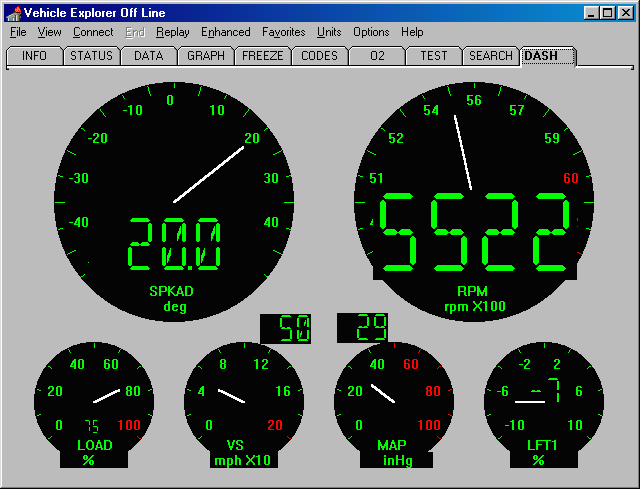
Task: Select the SEARCH tab
Action: [491, 56]
